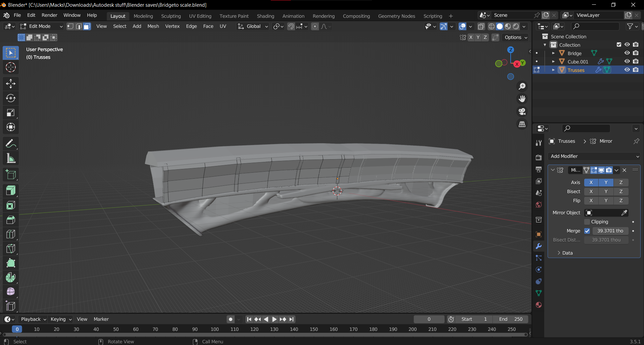Open Physics properties tab
Screen dimensions: 644x345
539,270
